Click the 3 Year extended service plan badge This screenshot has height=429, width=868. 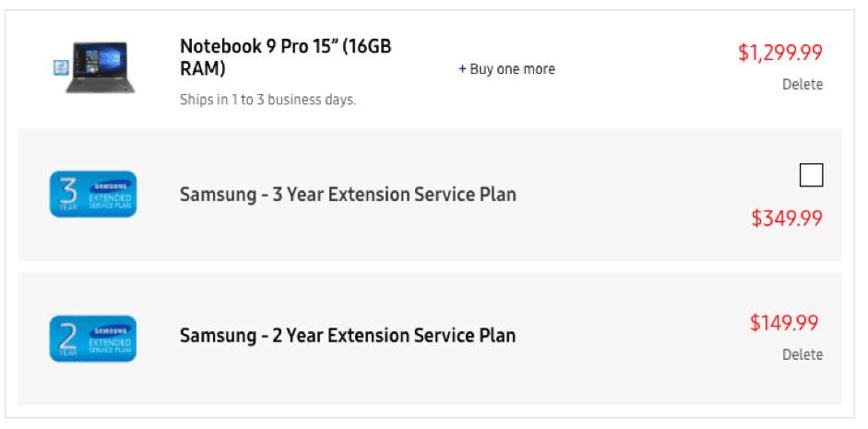[x=92, y=194]
